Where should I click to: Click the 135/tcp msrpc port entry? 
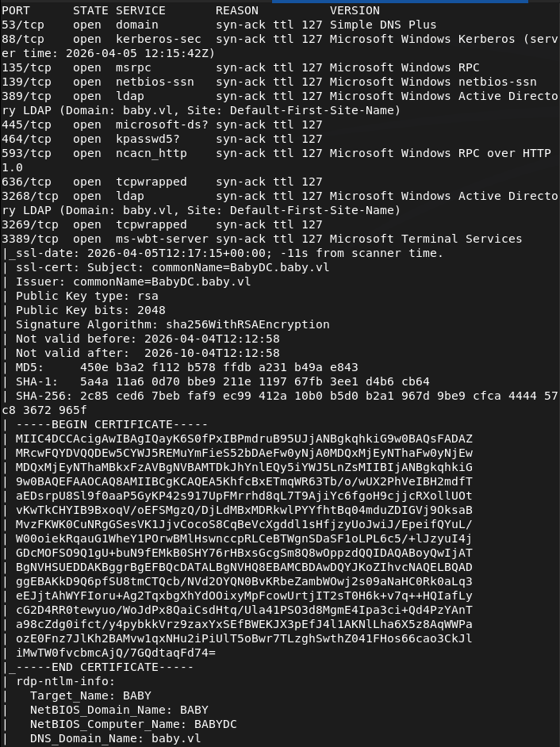(26, 68)
